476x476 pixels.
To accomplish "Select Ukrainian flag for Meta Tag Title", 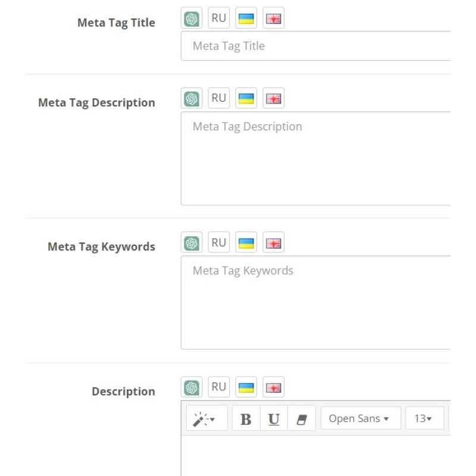I will (246, 17).
